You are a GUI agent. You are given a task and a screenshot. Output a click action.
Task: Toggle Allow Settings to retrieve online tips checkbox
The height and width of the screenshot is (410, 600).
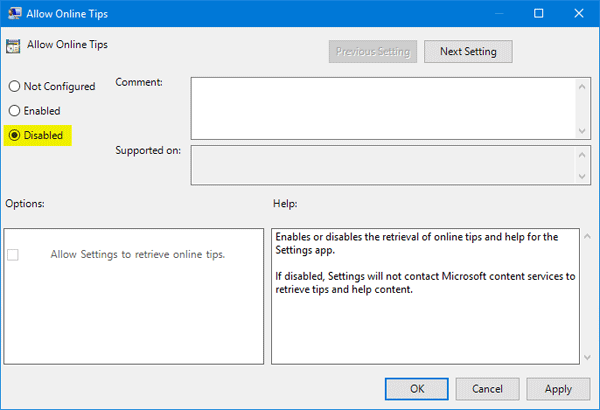coord(13,255)
